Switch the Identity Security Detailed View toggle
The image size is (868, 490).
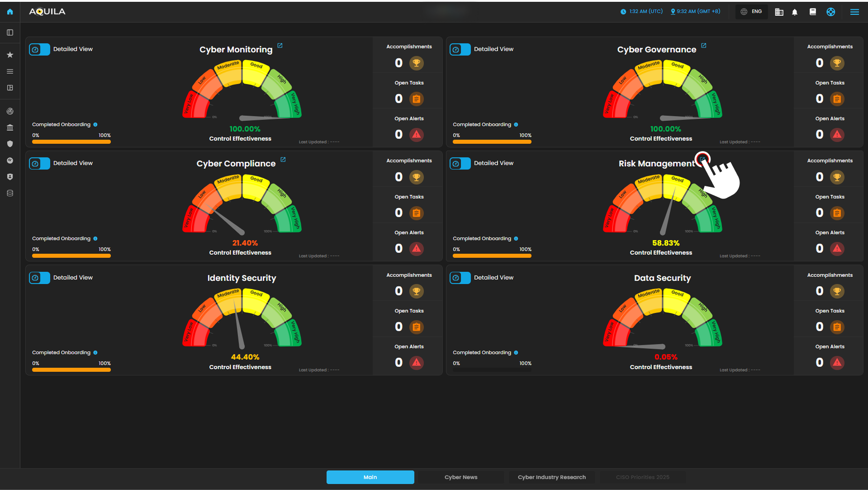tap(40, 278)
